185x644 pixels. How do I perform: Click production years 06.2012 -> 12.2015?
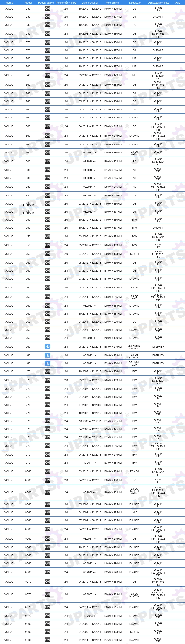click(90, 347)
